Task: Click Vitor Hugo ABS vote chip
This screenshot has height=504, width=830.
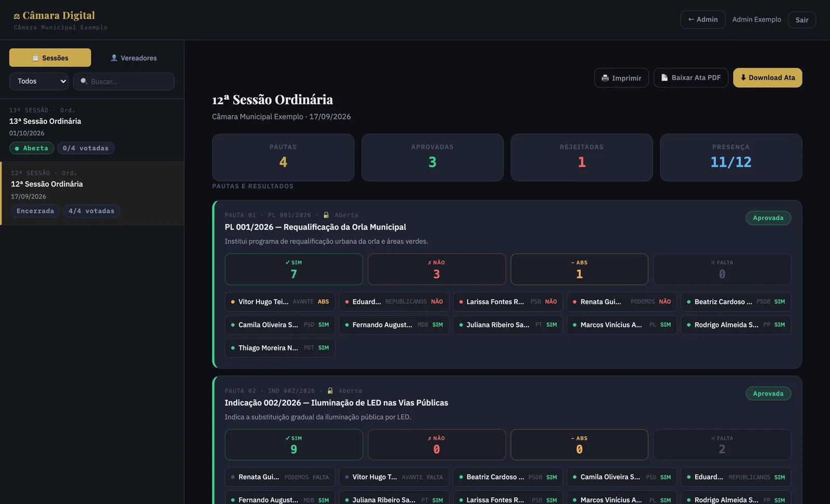Action: coord(280,302)
